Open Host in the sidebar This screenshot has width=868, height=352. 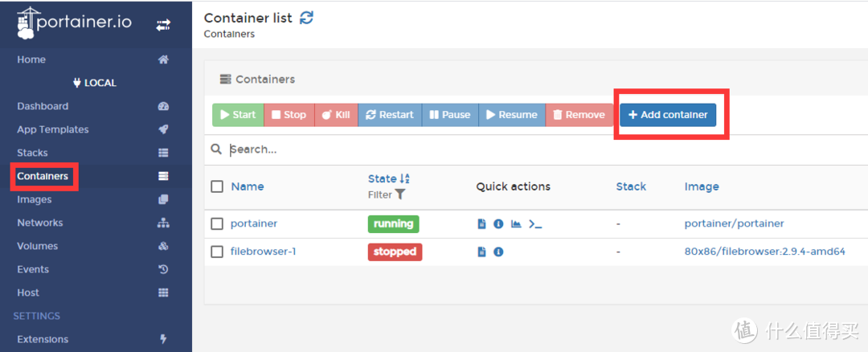click(x=28, y=293)
